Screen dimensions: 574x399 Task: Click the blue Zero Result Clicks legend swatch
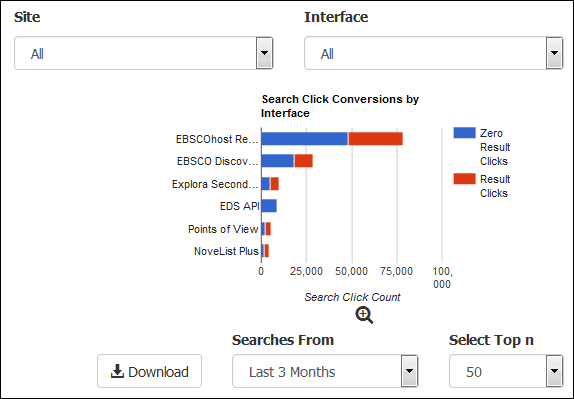tap(464, 133)
